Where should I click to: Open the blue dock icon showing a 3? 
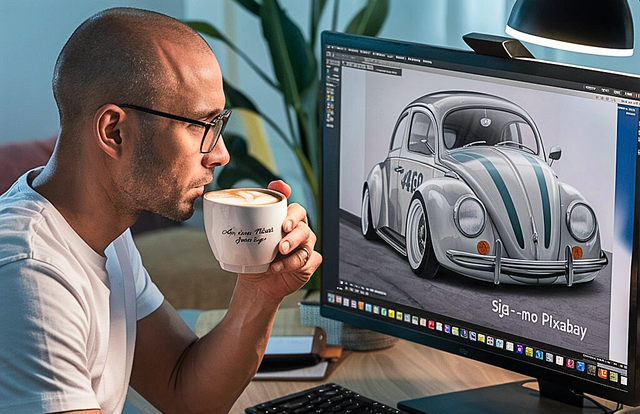539,355
